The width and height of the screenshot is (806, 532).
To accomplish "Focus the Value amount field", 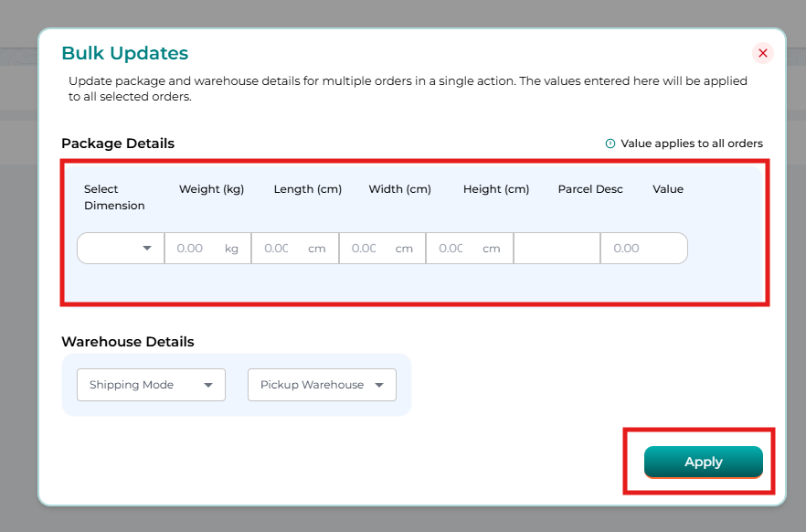I will tap(643, 249).
